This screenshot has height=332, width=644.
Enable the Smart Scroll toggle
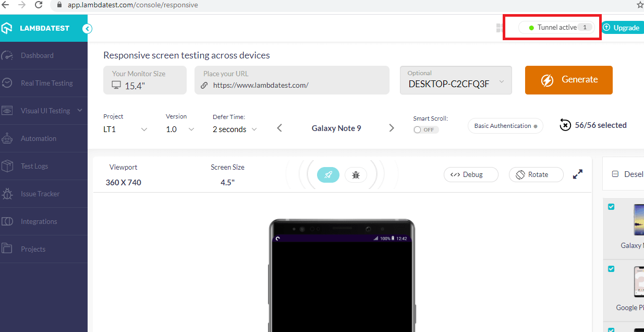point(426,129)
